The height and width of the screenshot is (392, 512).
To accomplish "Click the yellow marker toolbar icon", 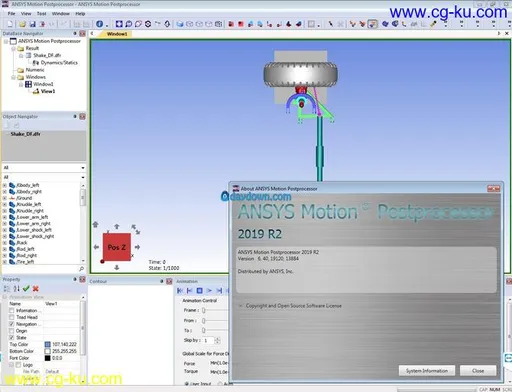I will [434, 24].
